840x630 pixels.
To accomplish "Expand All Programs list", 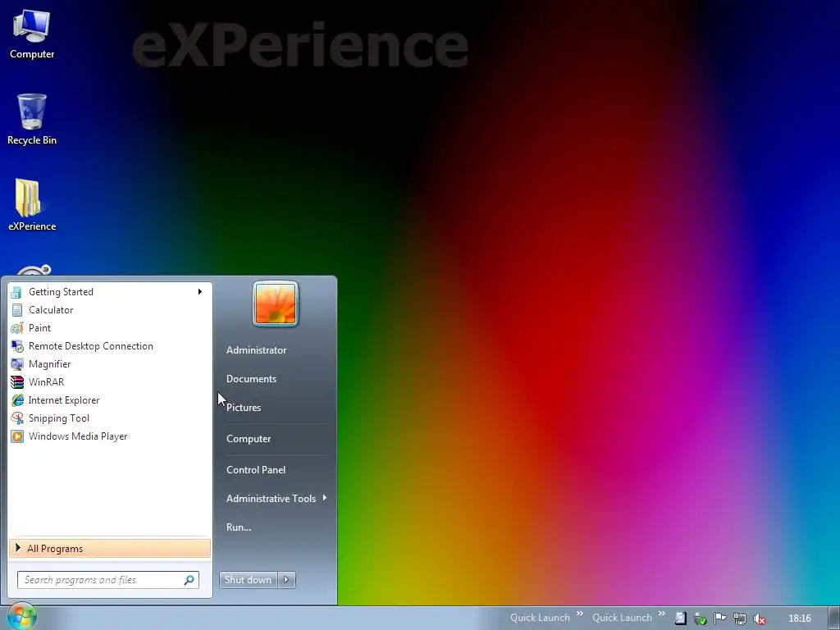I will (x=110, y=549).
